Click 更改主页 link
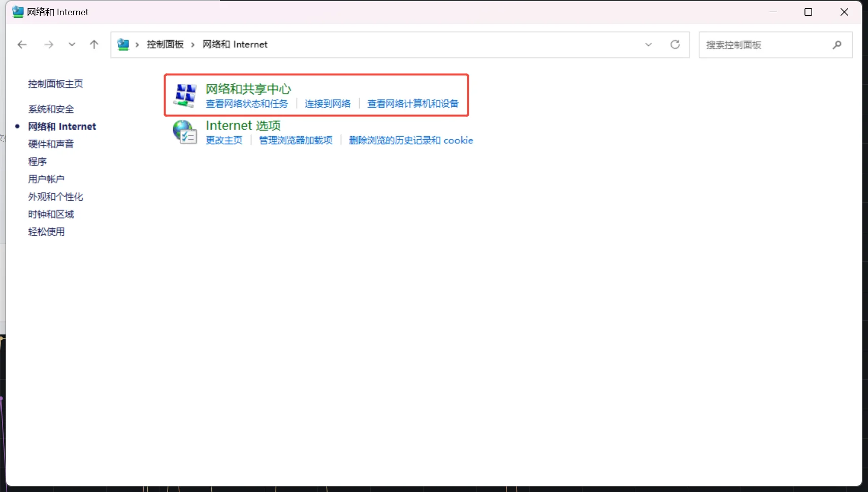Image resolution: width=868 pixels, height=492 pixels. pos(224,140)
